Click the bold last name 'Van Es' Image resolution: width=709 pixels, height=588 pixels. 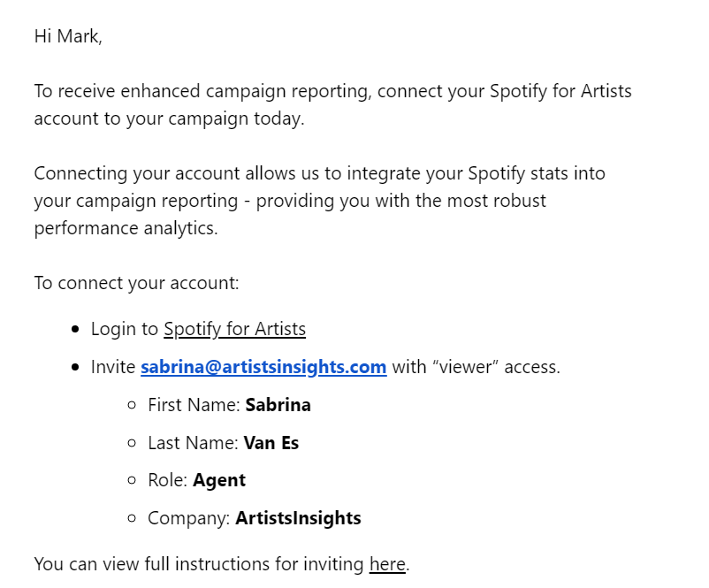271,443
